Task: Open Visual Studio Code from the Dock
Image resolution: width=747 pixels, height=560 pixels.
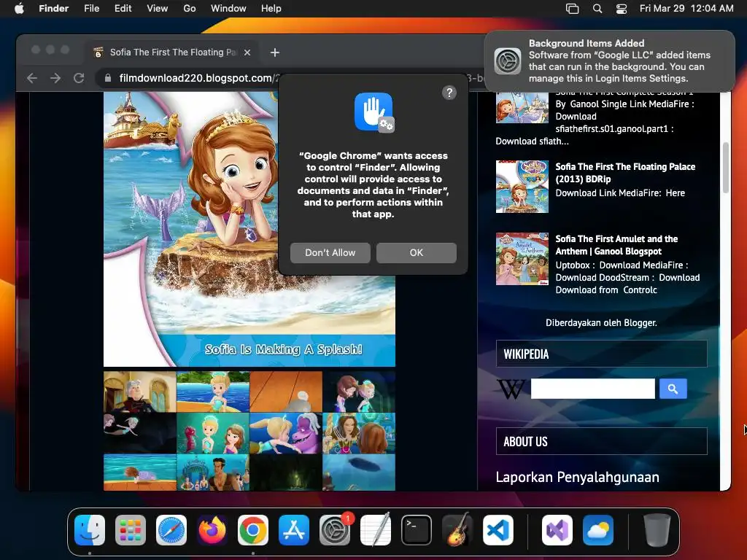Action: point(498,529)
